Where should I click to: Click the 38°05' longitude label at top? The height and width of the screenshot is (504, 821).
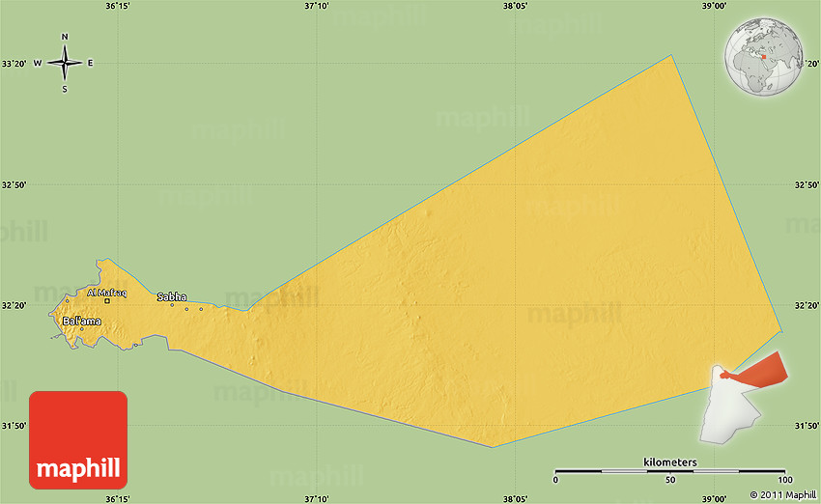[515, 6]
